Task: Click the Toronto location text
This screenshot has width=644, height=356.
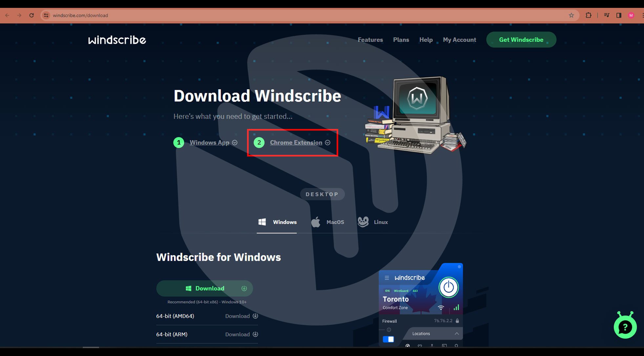Action: (396, 299)
